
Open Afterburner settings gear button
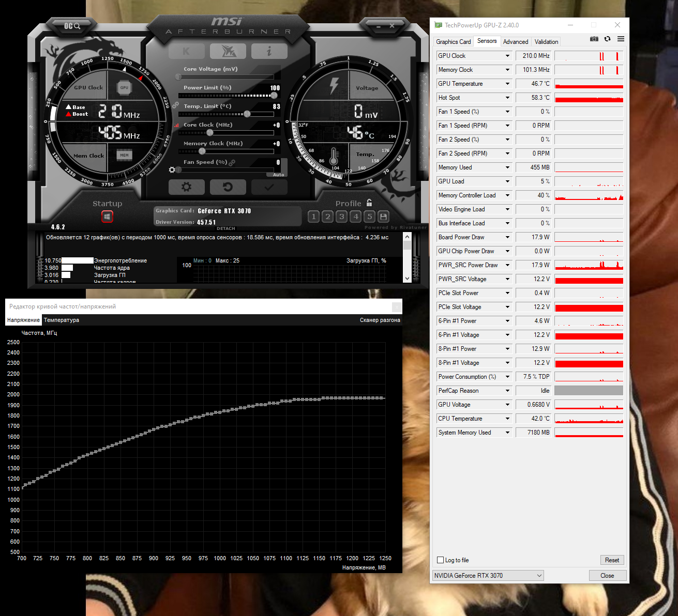186,187
